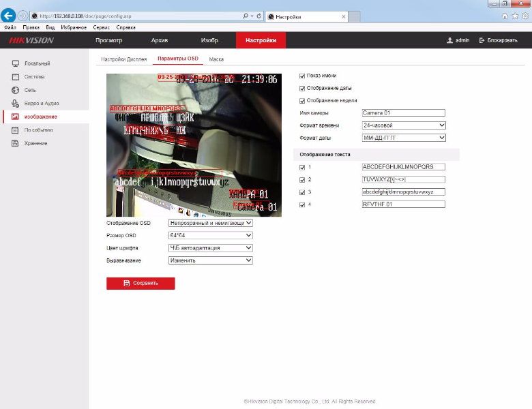
Task: Click the empty new tab button
Action: 354,16
